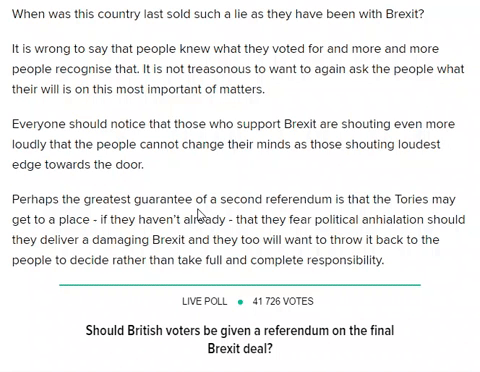Click the word 'Brexit?' ending the first line

click(405, 14)
